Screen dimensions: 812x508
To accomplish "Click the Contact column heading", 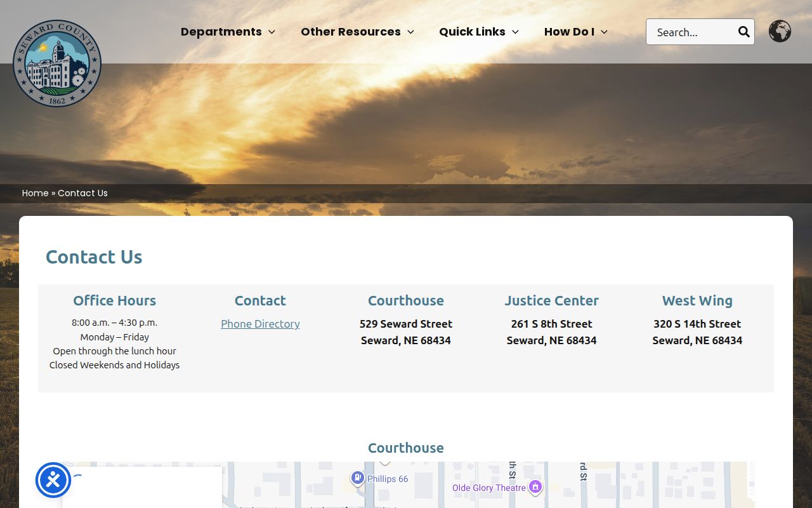I will click(x=260, y=300).
